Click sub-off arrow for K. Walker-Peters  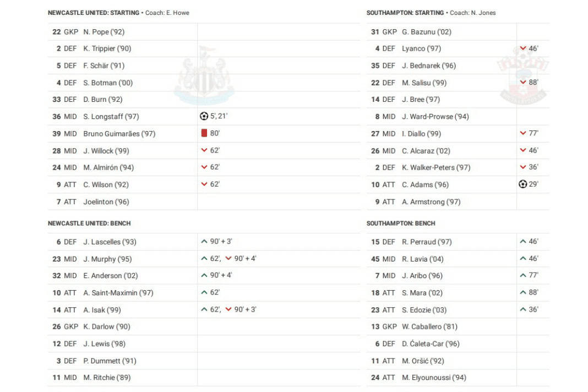pos(523,167)
